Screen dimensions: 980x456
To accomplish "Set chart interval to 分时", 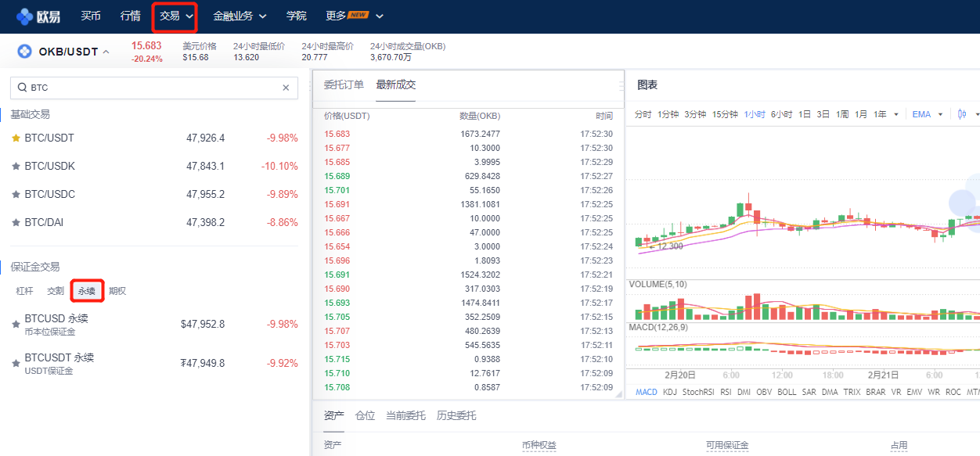I will 643,114.
